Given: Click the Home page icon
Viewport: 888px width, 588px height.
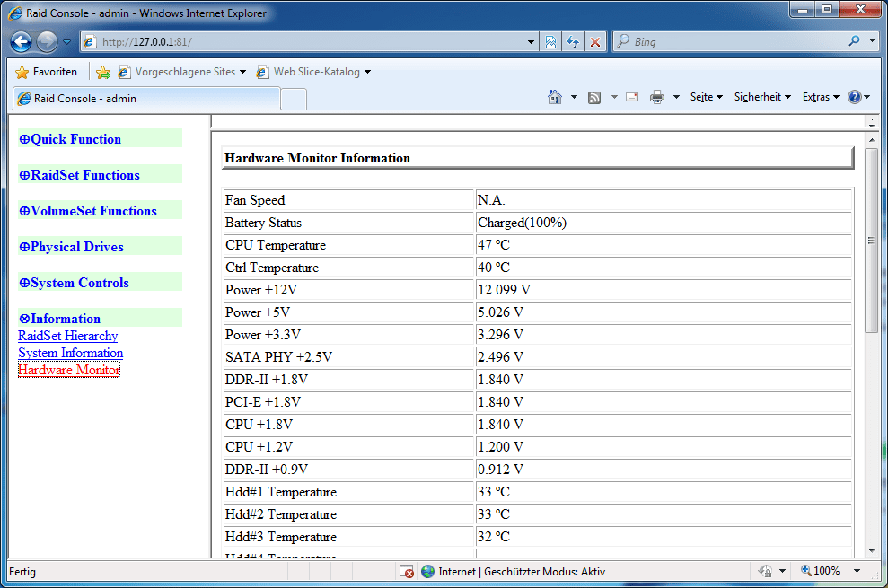Looking at the screenshot, I should pyautogui.click(x=554, y=98).
